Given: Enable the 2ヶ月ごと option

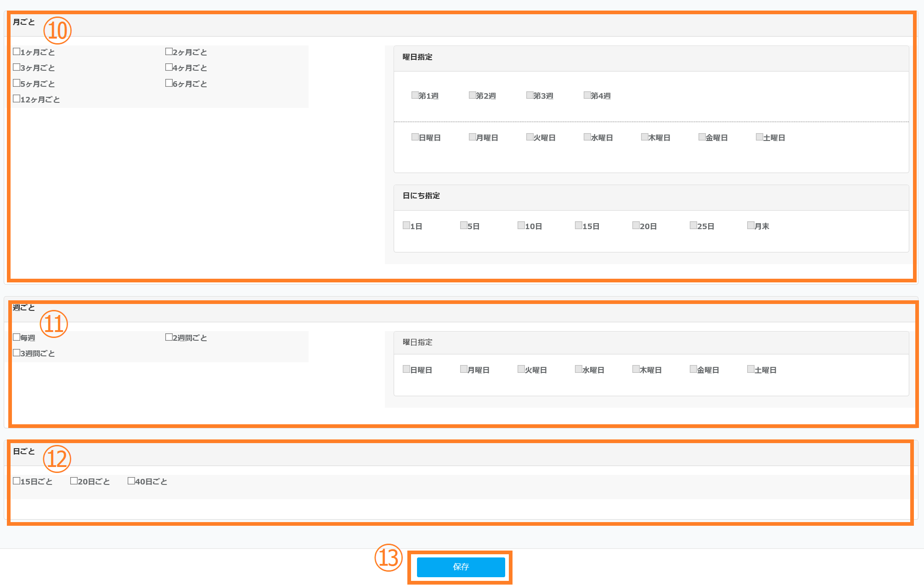Looking at the screenshot, I should click(x=169, y=51).
